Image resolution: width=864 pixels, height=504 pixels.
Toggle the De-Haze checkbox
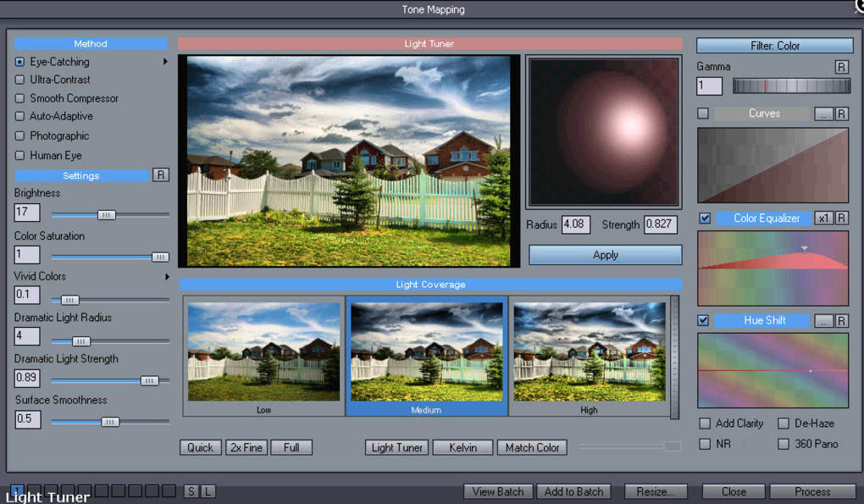[783, 424]
